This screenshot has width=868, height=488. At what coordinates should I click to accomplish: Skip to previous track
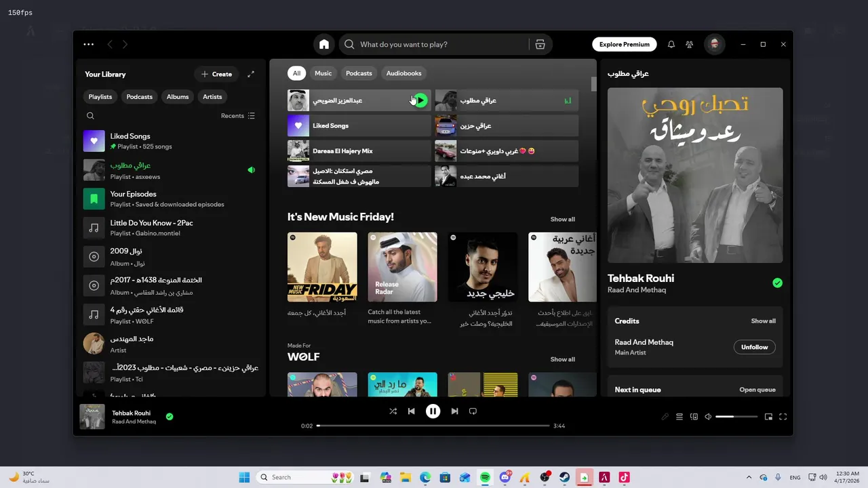(x=411, y=411)
